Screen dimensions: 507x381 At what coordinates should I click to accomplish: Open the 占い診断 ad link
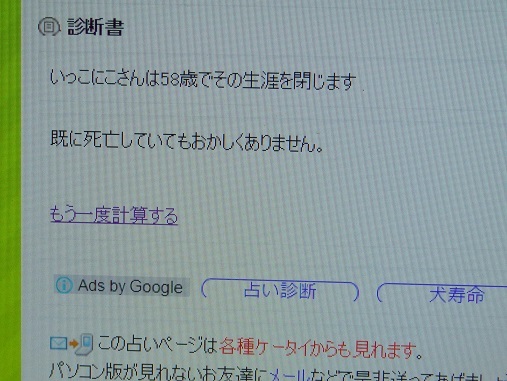tap(280, 290)
